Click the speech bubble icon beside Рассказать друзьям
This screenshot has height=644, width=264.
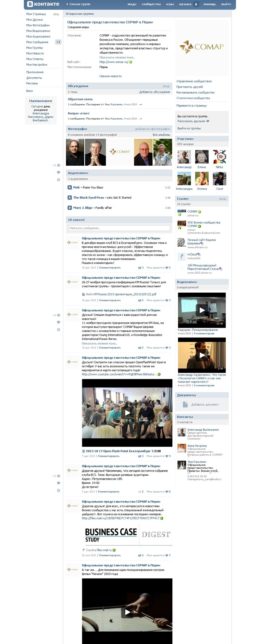208,121
